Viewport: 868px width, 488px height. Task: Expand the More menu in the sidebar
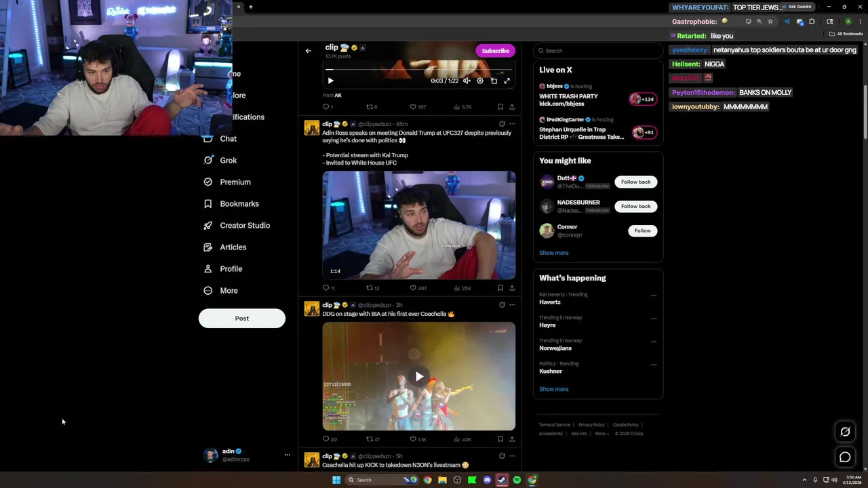tap(220, 291)
